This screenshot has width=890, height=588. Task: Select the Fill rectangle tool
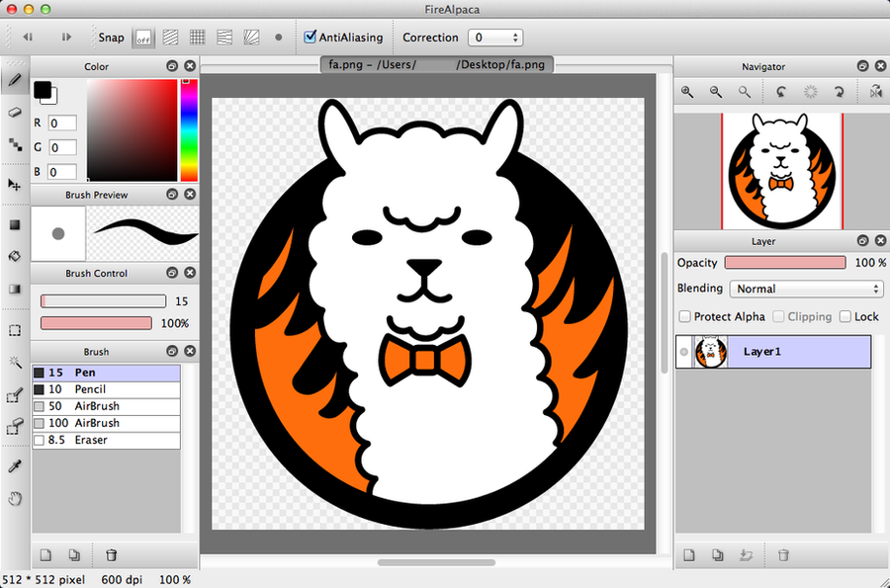click(15, 225)
